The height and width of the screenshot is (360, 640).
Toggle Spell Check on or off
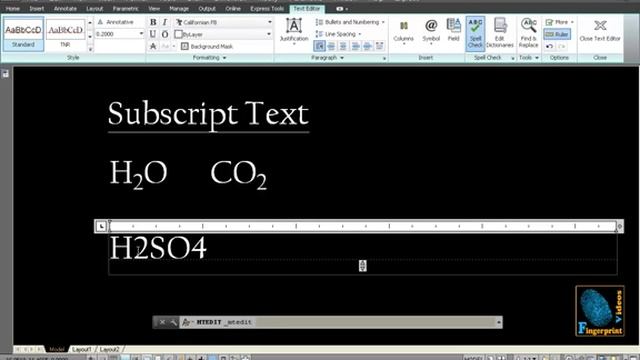click(x=475, y=33)
